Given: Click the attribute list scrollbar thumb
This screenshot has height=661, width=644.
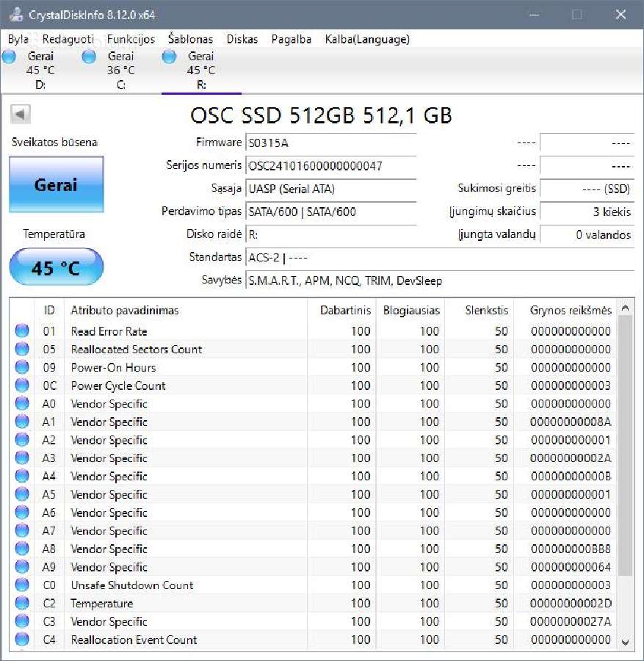Looking at the screenshot, I should pos(626,446).
